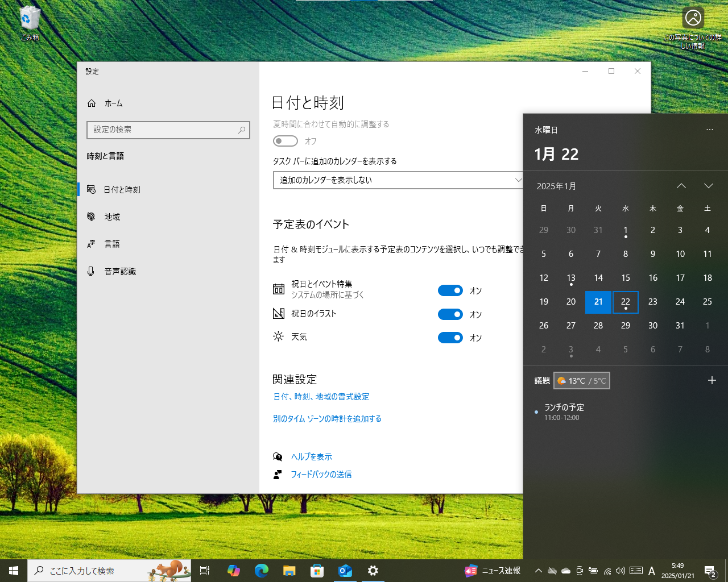The height and width of the screenshot is (582, 728).
Task: Click the magnifier icon in the settings search box
Action: click(x=242, y=130)
